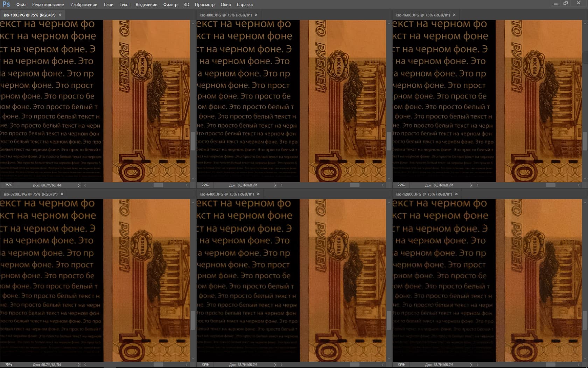
Task: Close the iso-6400.JPG document tab
Action: (x=258, y=194)
